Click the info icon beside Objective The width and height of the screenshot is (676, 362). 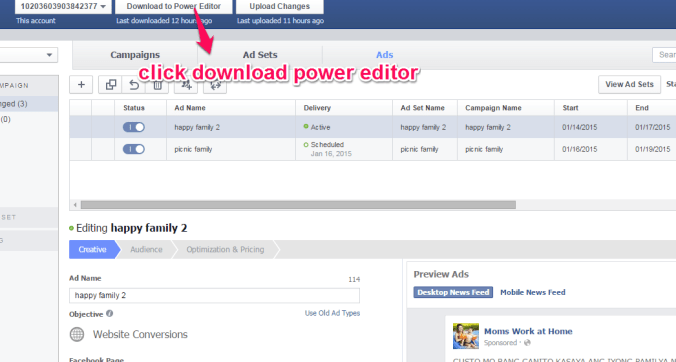[x=110, y=314]
